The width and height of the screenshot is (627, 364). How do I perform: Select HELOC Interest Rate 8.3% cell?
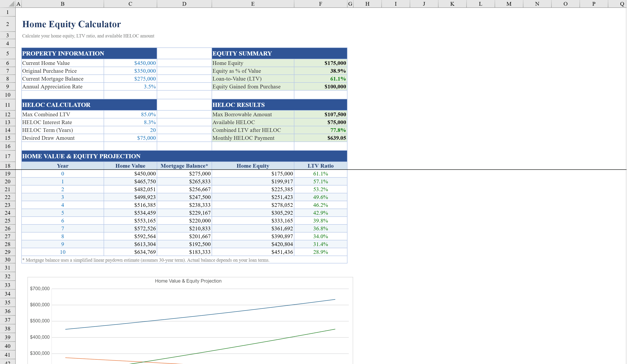(x=130, y=122)
